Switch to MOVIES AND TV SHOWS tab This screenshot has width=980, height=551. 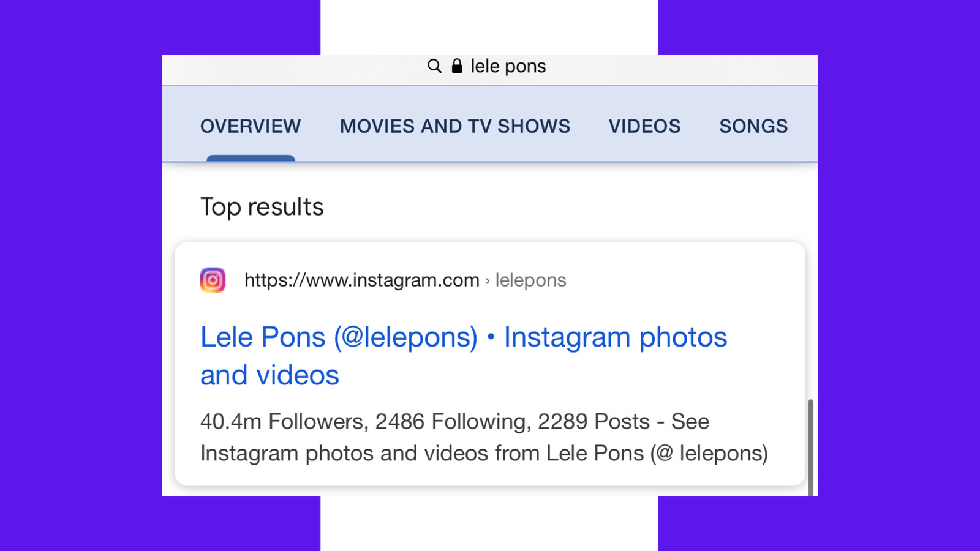pyautogui.click(x=454, y=126)
